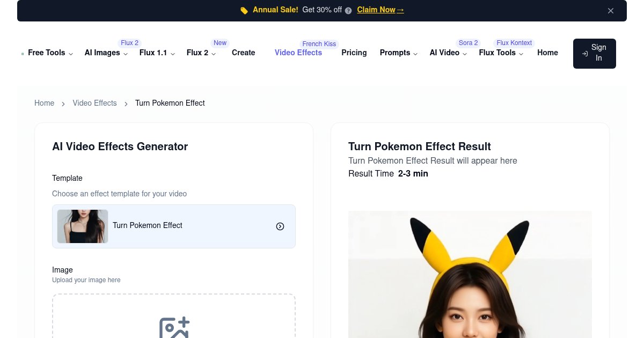Select Video Effects in navigation
This screenshot has width=644, height=338.
(298, 53)
